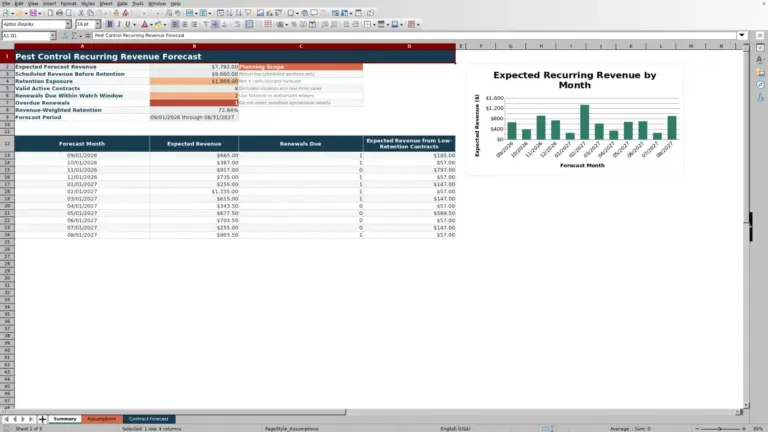Click the Font Color red A swatch
The width and height of the screenshot is (768, 432).
[x=144, y=24]
